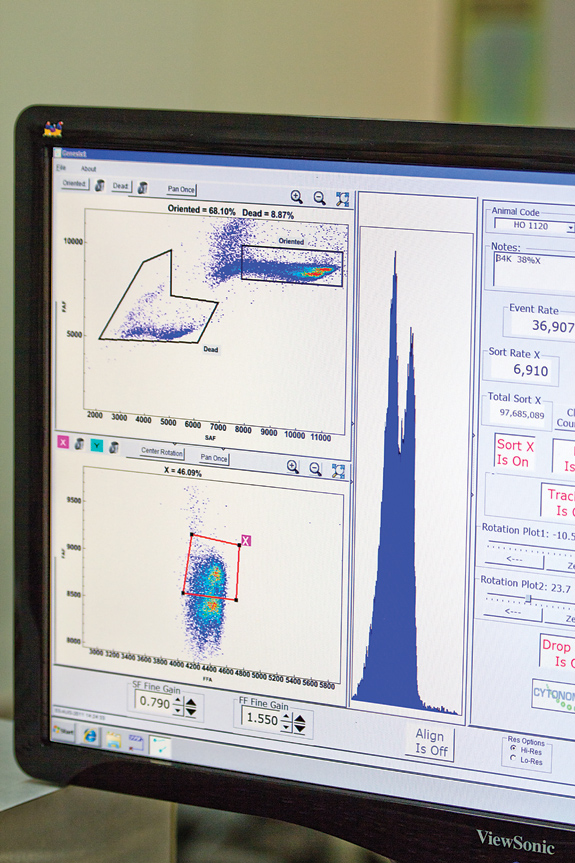The width and height of the screenshot is (575, 863).
Task: Open the About menu
Action: [89, 169]
